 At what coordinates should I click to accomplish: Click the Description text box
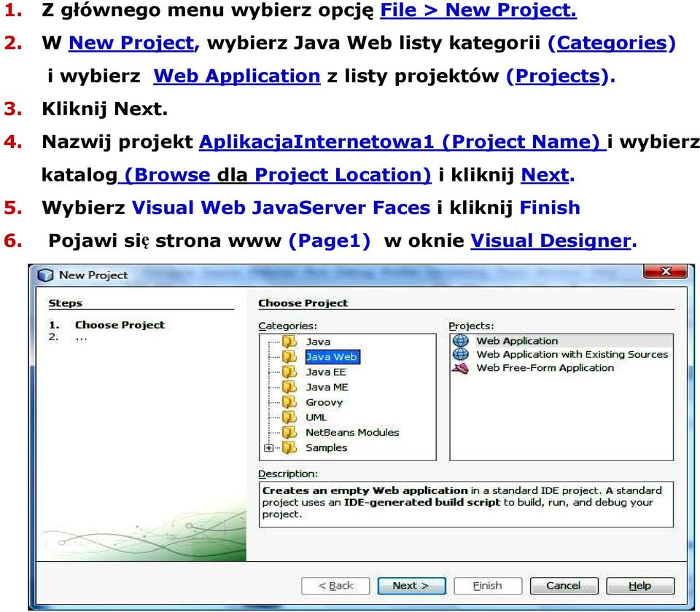tap(466, 504)
